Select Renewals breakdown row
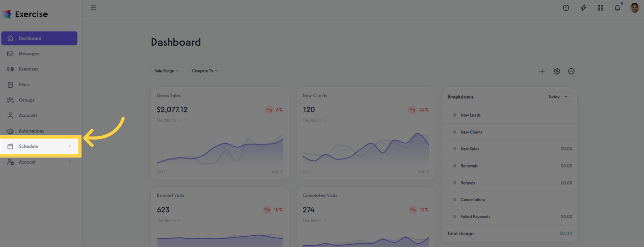The width and height of the screenshot is (644, 247). (509, 166)
